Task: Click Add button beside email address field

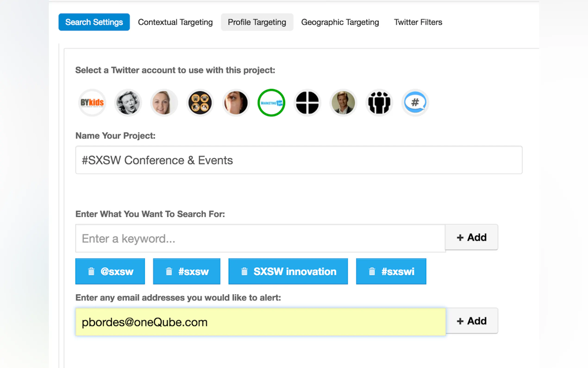Action: pyautogui.click(x=471, y=321)
